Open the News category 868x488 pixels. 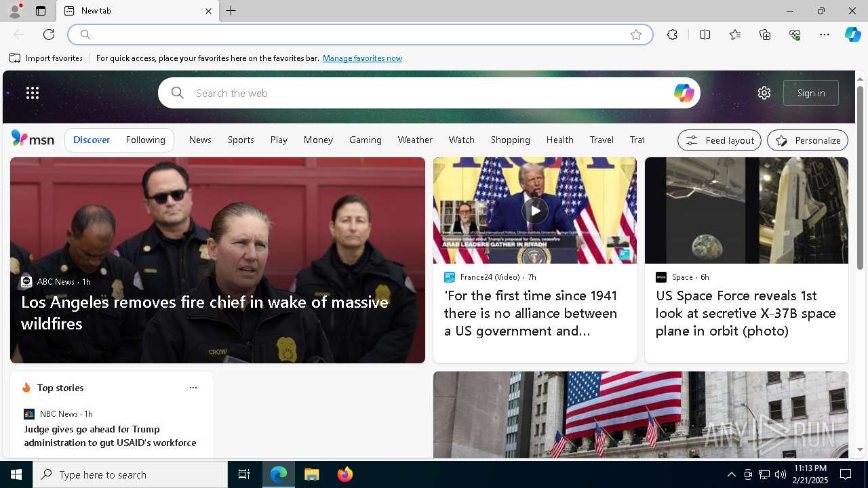point(200,140)
